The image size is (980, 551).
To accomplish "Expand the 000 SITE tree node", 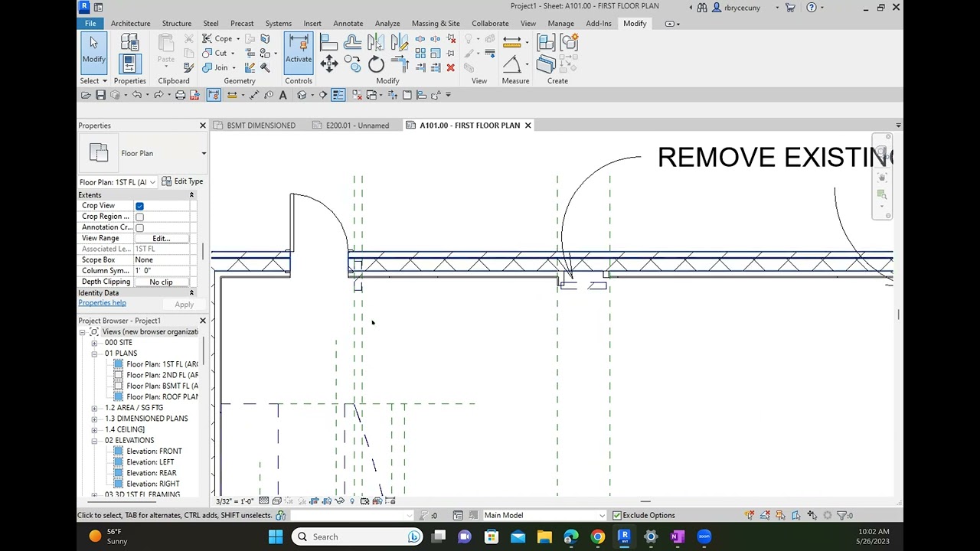I will 94,343.
